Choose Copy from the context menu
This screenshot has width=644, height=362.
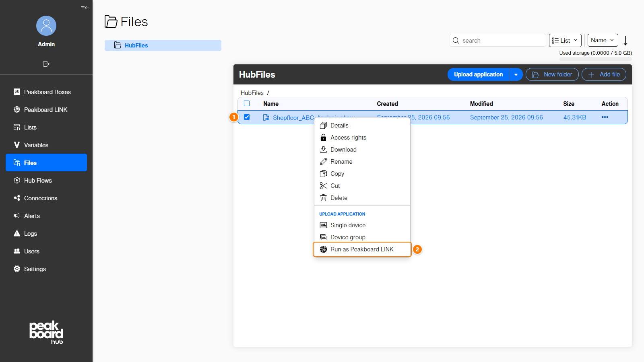point(362,174)
